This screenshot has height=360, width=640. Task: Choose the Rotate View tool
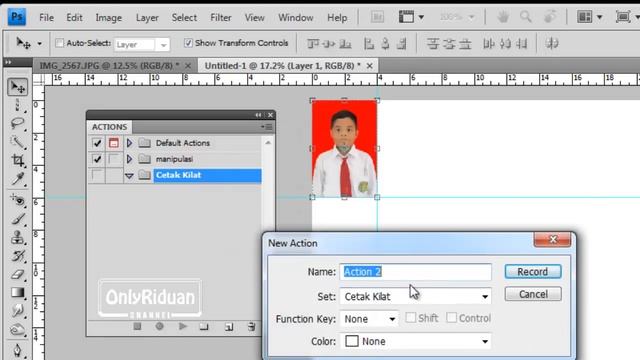(x=550, y=17)
